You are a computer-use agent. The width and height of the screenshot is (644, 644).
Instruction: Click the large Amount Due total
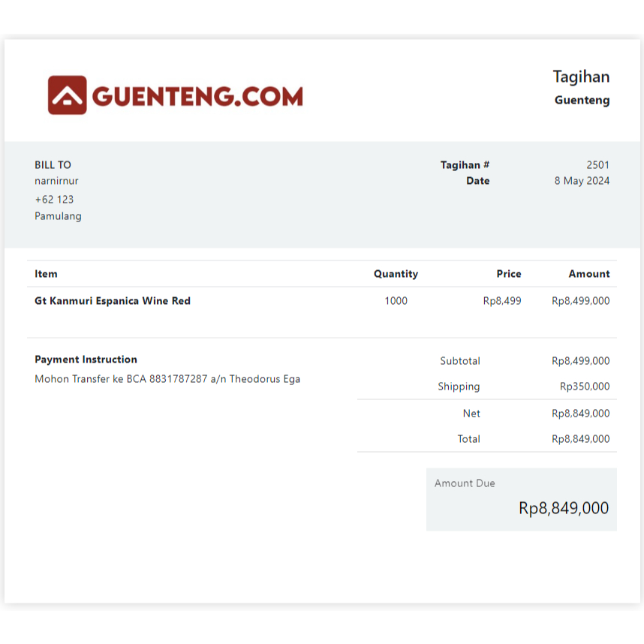pos(563,508)
